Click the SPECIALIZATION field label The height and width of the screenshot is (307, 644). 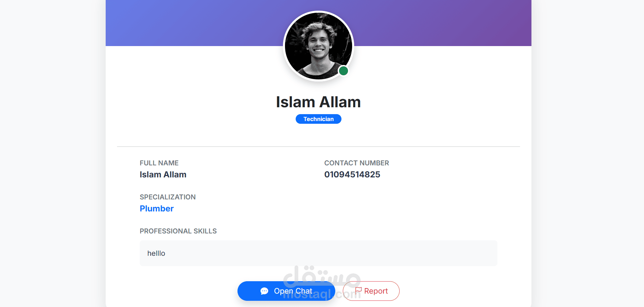tap(168, 197)
